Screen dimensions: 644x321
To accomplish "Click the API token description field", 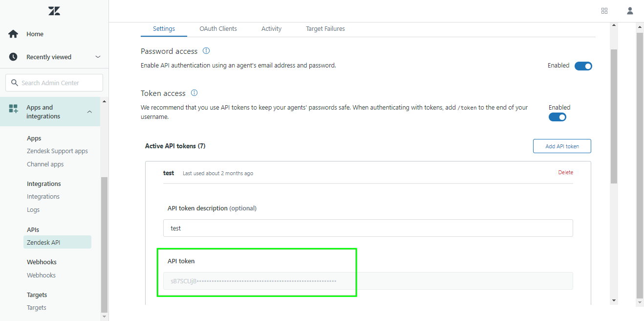I will tap(368, 228).
